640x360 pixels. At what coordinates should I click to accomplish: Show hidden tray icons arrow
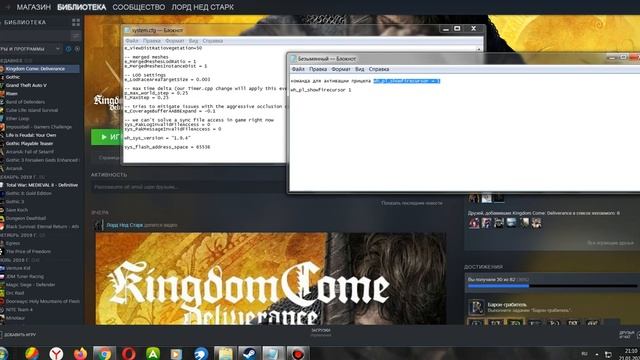coord(597,354)
